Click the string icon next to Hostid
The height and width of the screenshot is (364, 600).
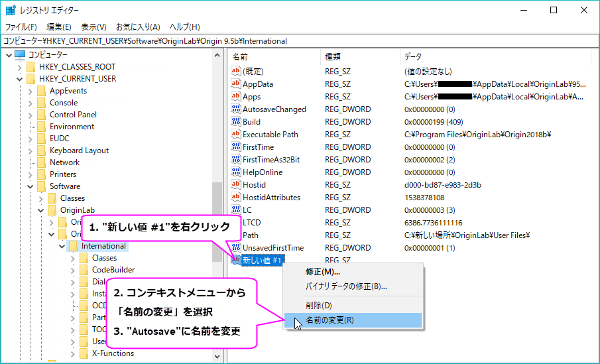click(x=236, y=185)
